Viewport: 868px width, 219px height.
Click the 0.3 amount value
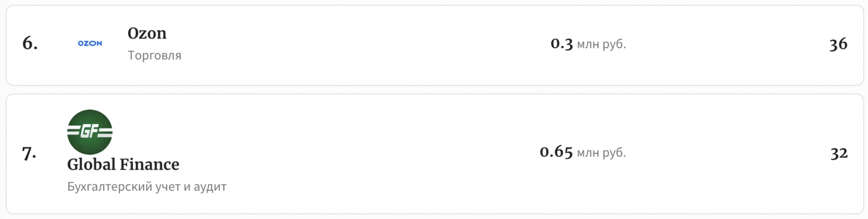(561, 44)
